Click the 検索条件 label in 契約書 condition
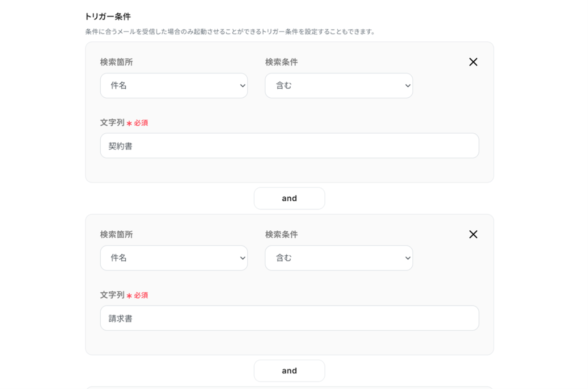 pos(282,62)
